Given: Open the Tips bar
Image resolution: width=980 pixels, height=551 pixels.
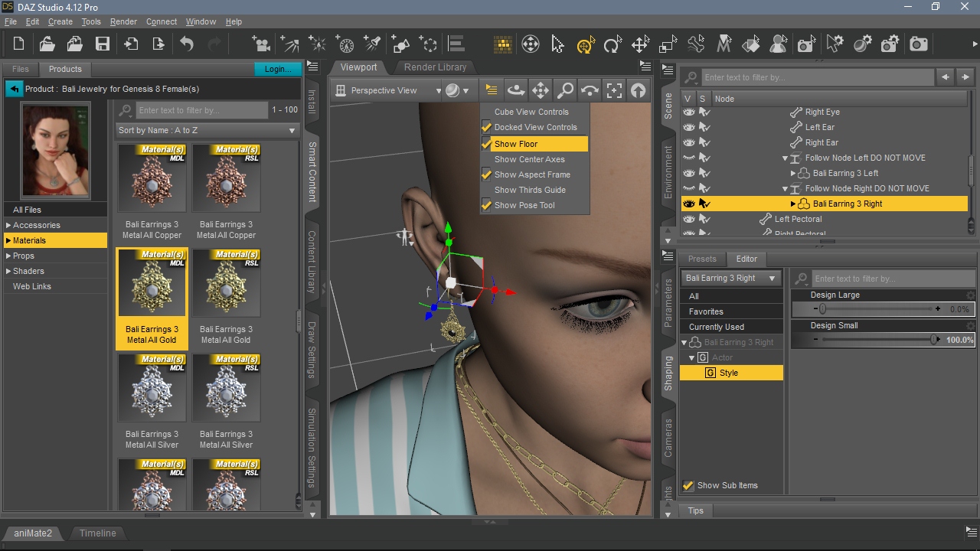Looking at the screenshot, I should pyautogui.click(x=695, y=510).
